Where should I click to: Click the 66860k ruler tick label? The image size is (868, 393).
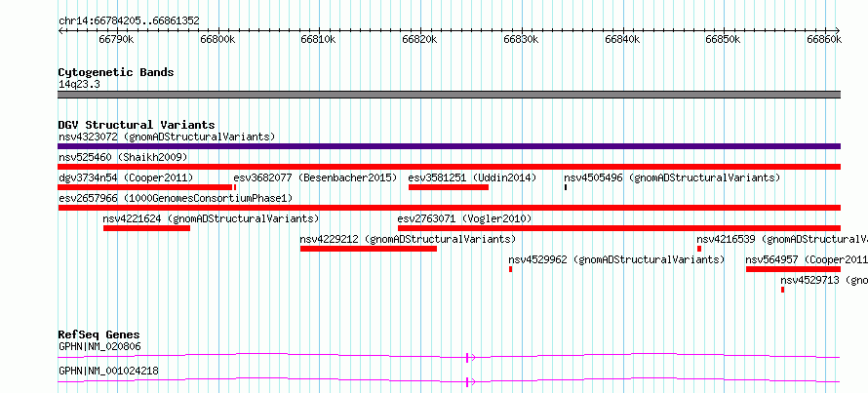[x=824, y=39]
